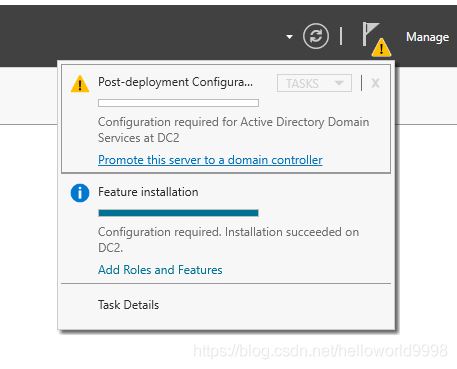Click the Active Directory Domain Services description
This screenshot has height=369, width=457.
233,130
